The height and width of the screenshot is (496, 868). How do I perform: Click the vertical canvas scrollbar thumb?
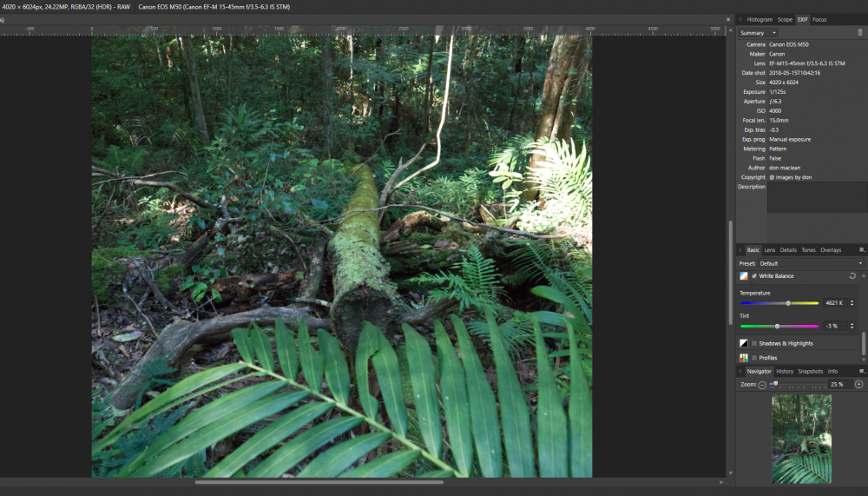pyautogui.click(x=731, y=273)
